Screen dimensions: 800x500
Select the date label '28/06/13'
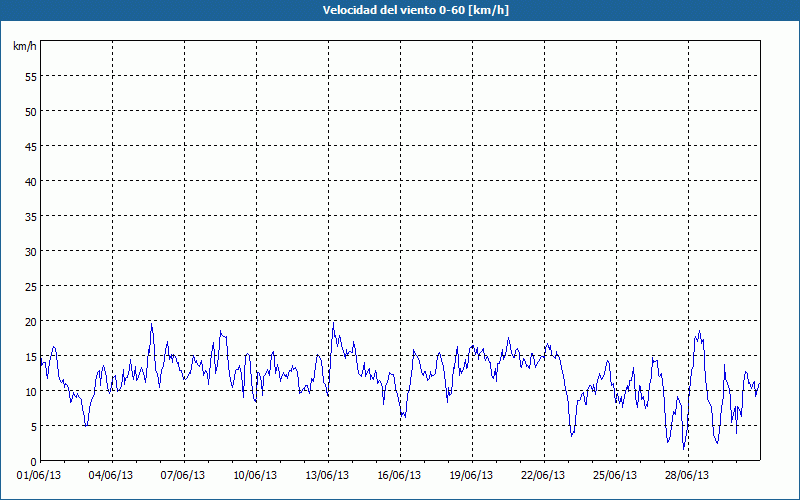[687, 475]
